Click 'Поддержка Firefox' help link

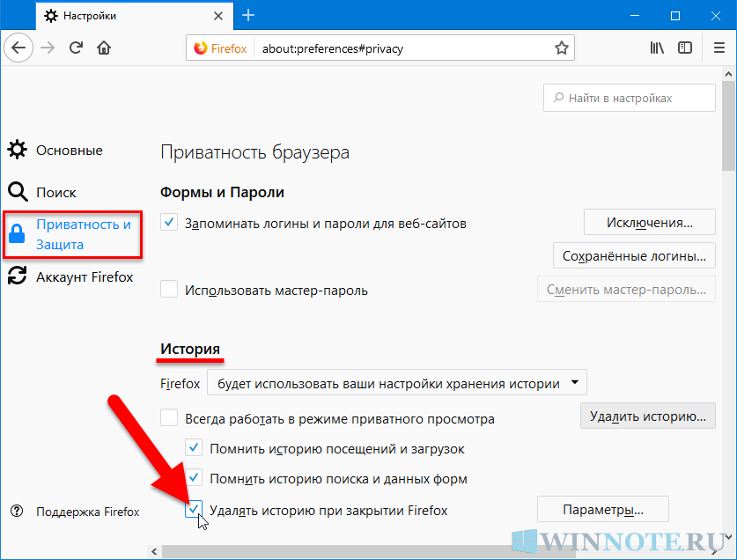pyautogui.click(x=86, y=512)
